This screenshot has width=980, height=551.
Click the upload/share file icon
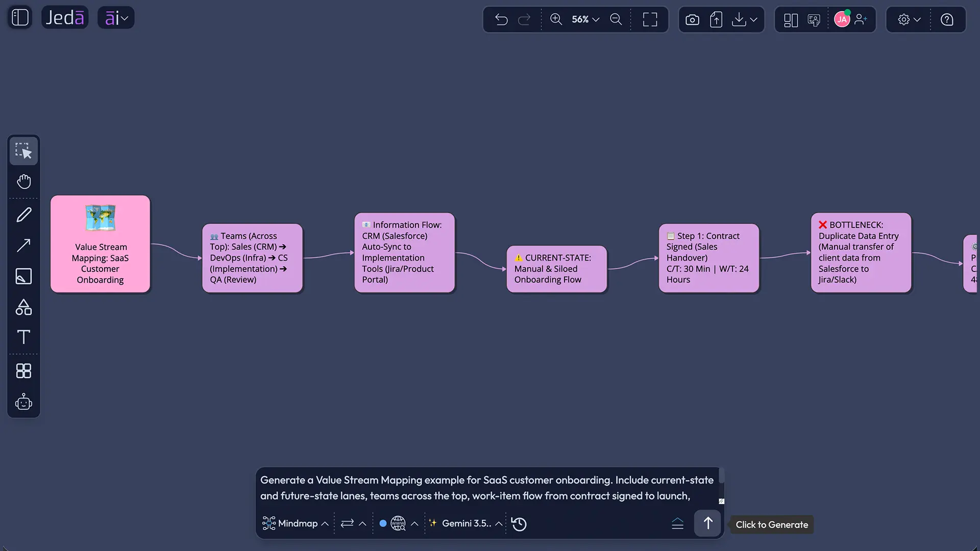716,19
